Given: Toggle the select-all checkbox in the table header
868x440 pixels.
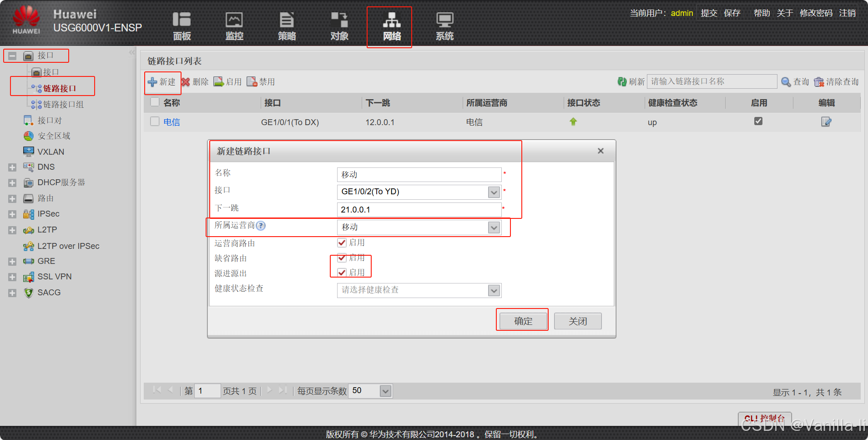Looking at the screenshot, I should pyautogui.click(x=155, y=102).
